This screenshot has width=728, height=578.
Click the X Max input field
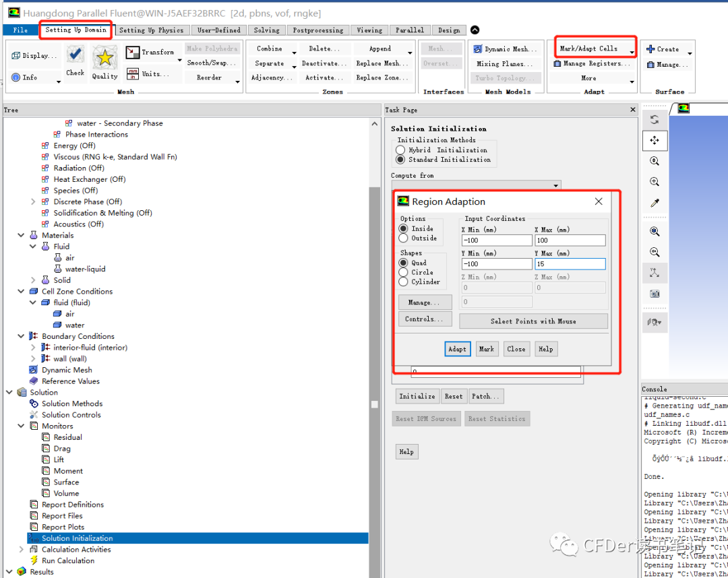click(x=570, y=240)
